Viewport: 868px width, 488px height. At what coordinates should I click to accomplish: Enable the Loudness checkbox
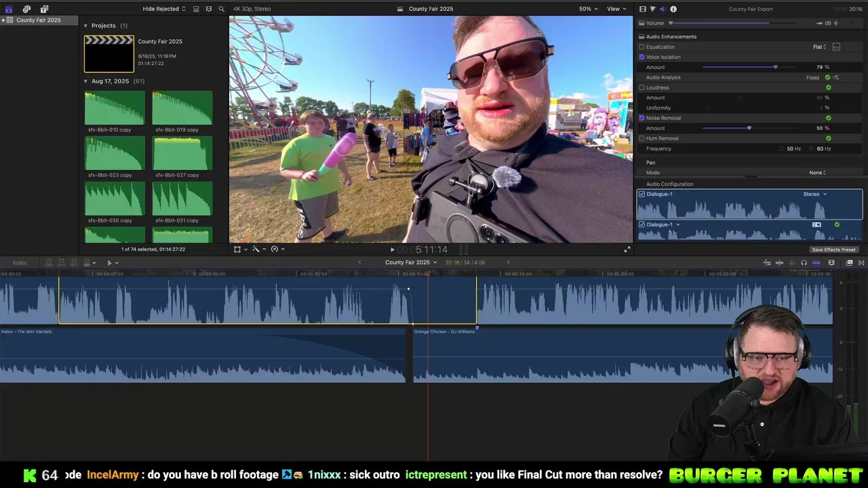pos(642,87)
